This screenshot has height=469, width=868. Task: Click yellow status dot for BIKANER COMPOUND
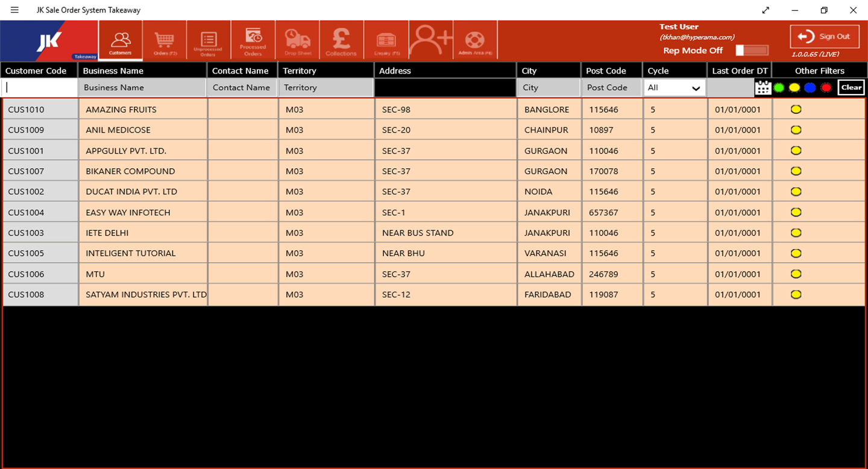tap(796, 171)
